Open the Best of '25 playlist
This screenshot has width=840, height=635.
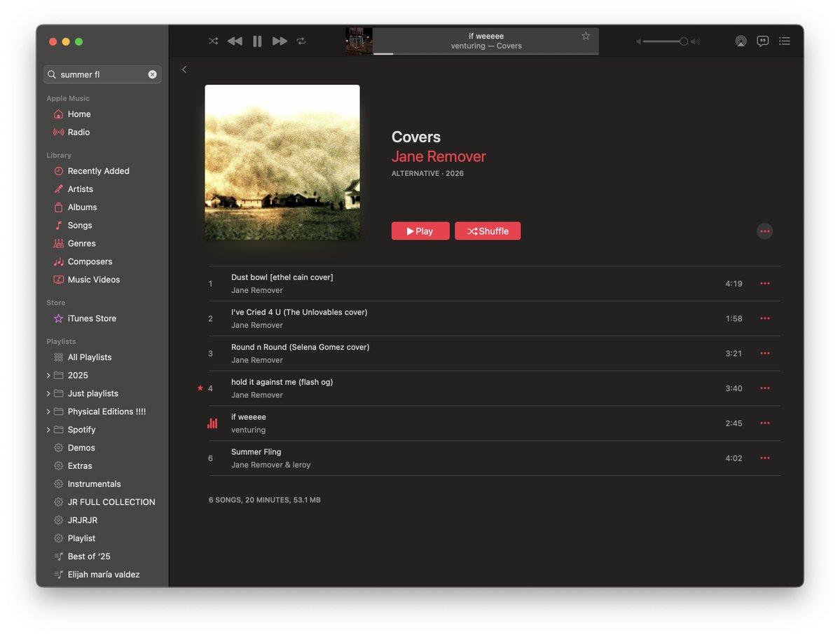tap(89, 557)
